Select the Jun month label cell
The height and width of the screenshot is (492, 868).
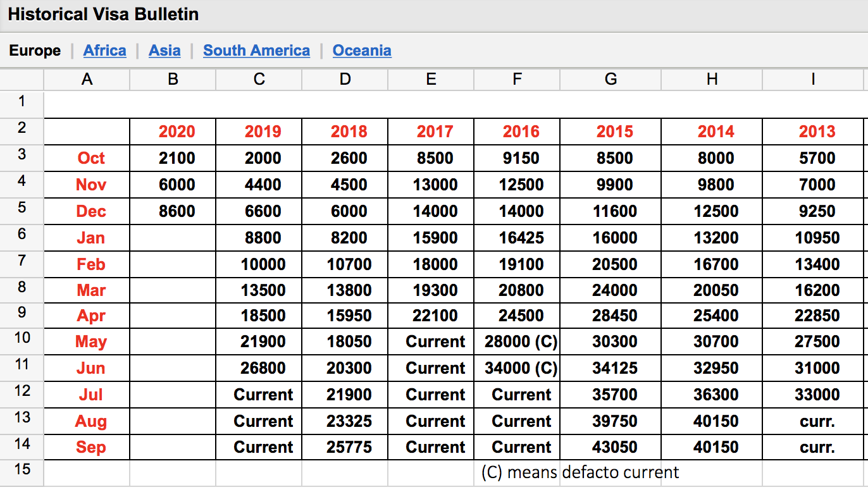click(87, 368)
